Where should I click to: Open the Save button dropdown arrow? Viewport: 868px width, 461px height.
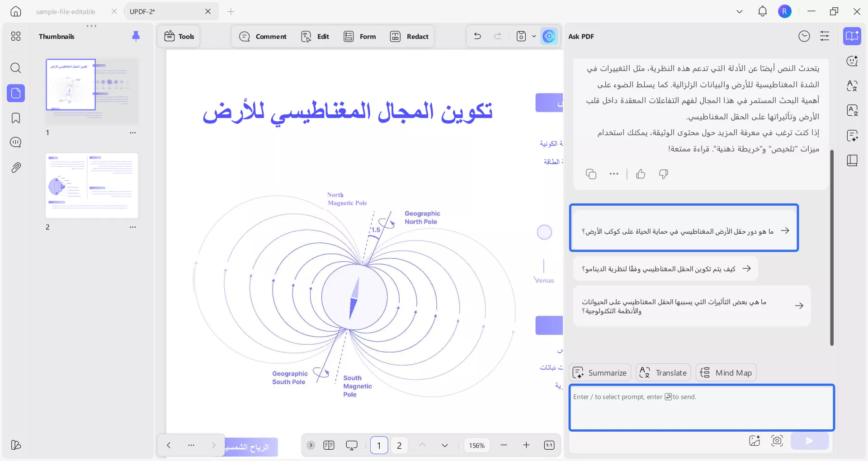point(534,36)
